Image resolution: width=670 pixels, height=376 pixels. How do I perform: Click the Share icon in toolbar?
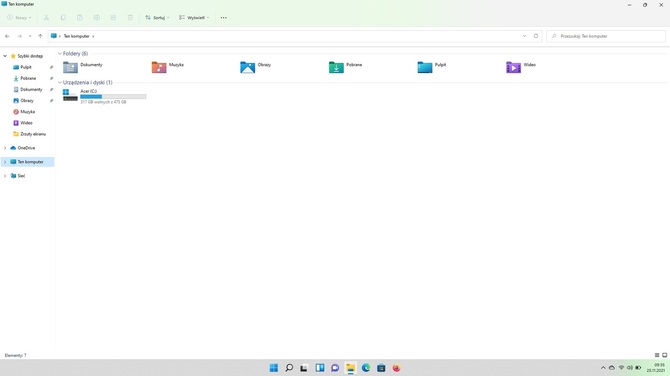(113, 18)
